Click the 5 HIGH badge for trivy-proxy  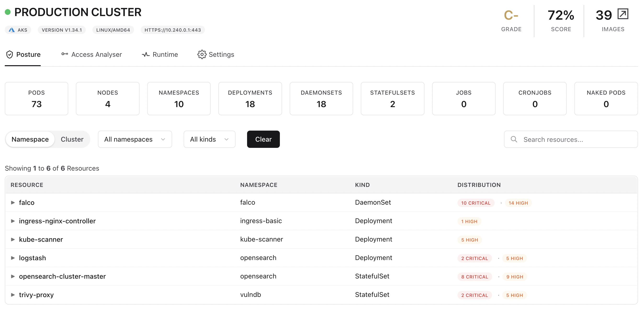514,295
